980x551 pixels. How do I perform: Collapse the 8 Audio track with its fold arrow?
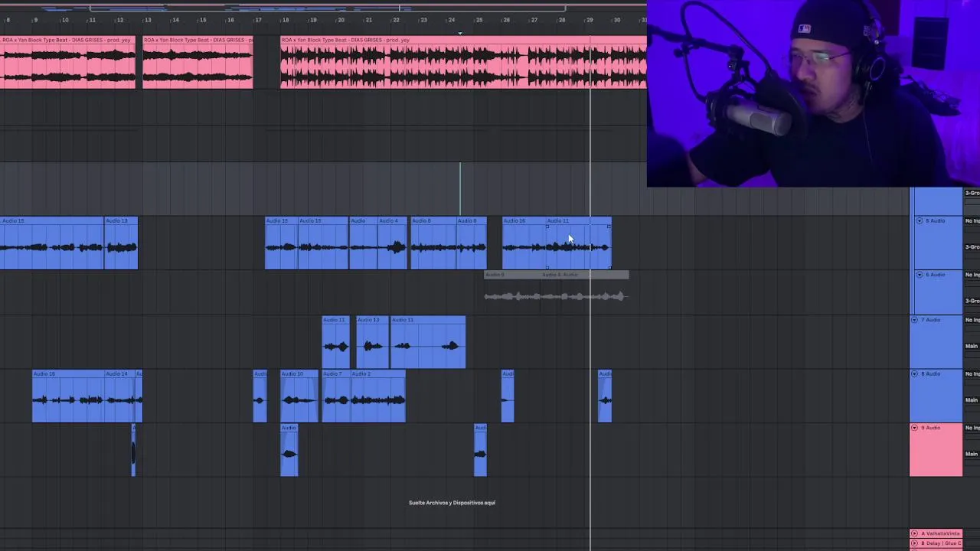coord(914,373)
